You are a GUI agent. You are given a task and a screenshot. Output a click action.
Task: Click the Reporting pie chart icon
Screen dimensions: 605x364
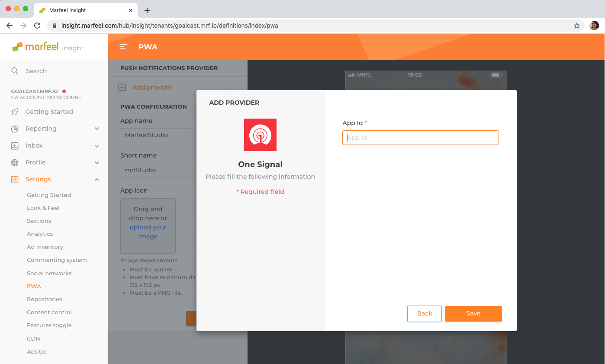click(15, 129)
